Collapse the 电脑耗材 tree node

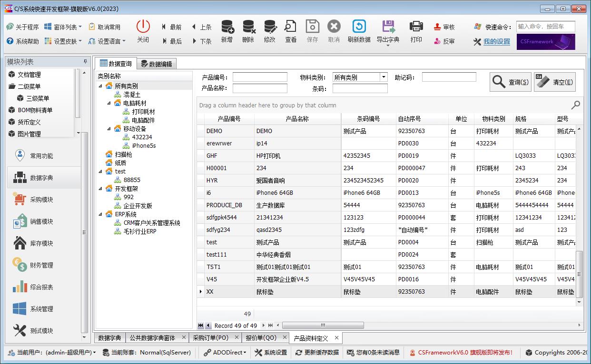(x=109, y=103)
